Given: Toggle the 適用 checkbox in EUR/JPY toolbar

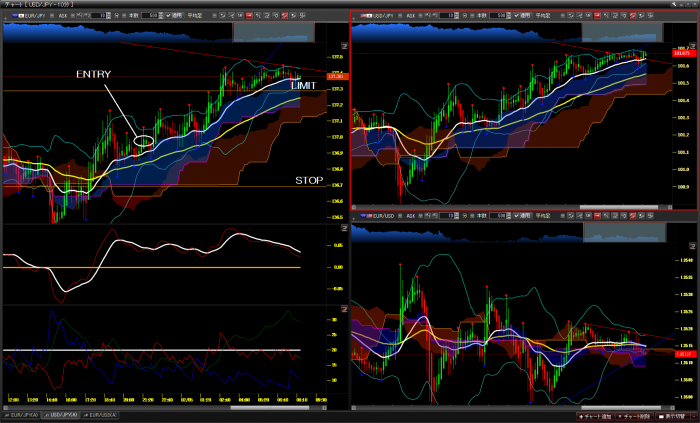Looking at the screenshot, I should pos(168,15).
